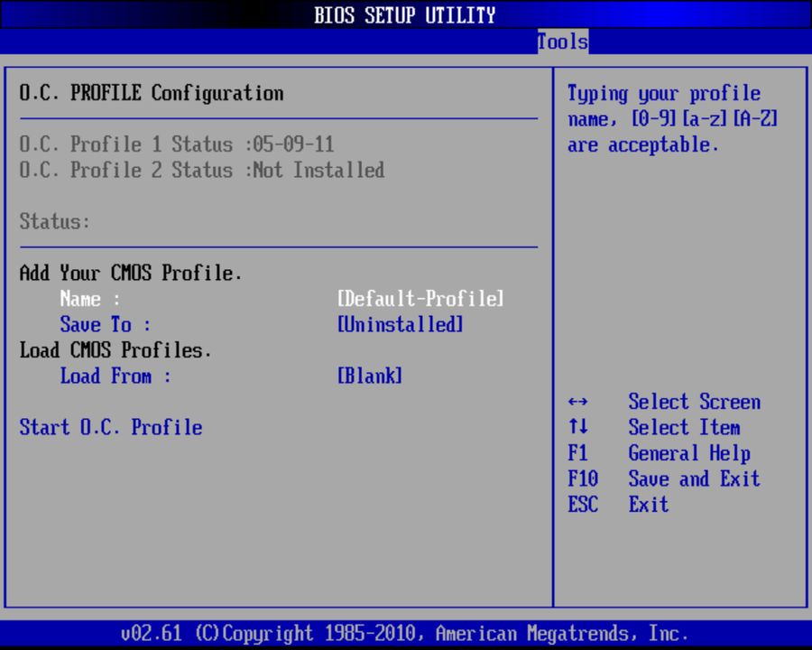Click the profile naming help text
The width and height of the screenshot is (812, 650).
(x=672, y=118)
